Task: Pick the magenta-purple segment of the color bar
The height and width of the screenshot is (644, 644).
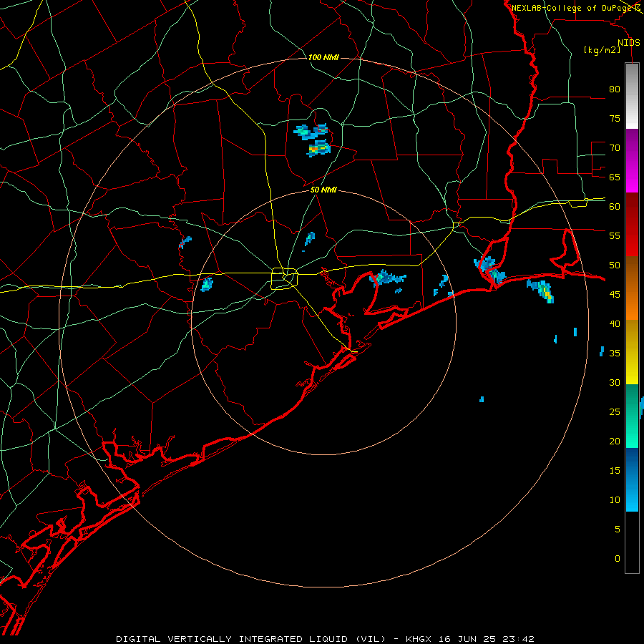Action: (x=632, y=160)
